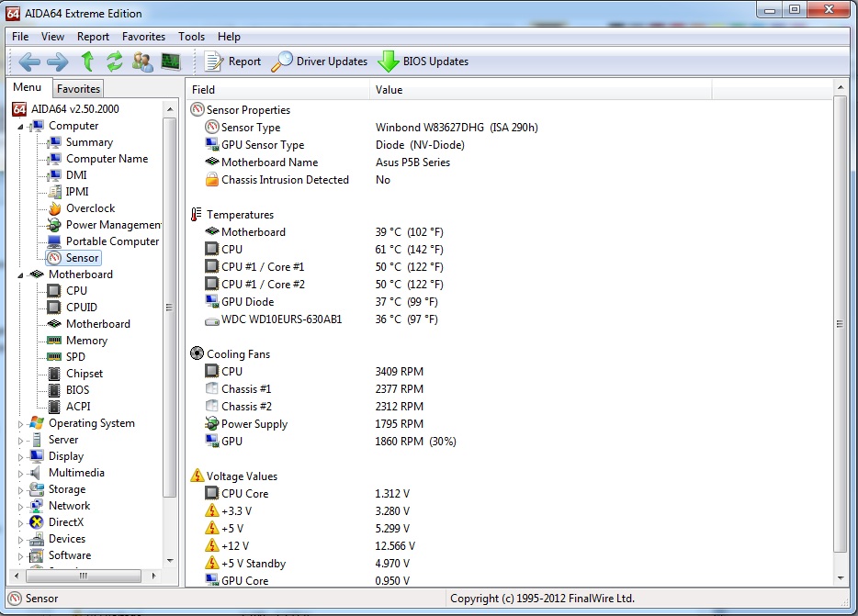This screenshot has height=616, width=858.
Task: Click the DirectX icon in tree
Action: coord(37,522)
